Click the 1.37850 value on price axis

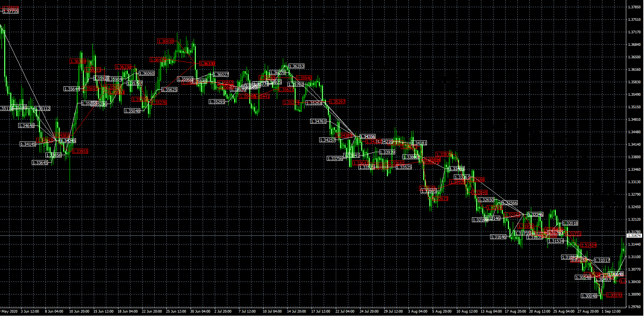click(634, 7)
